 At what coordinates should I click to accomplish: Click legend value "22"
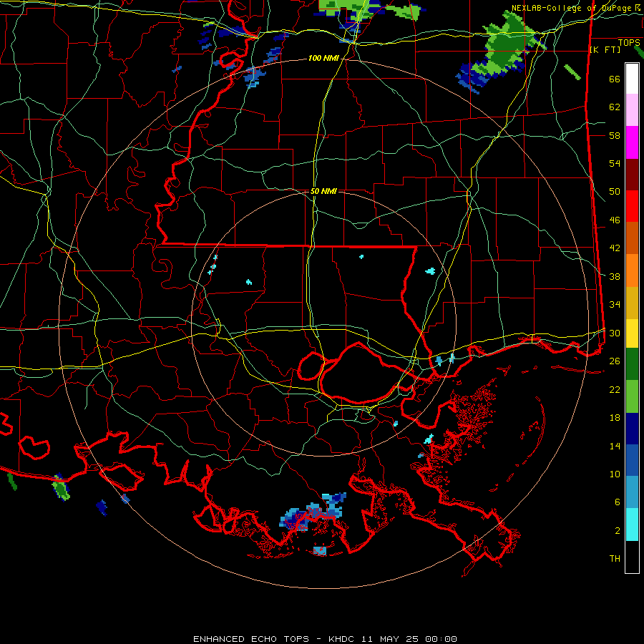tap(615, 389)
